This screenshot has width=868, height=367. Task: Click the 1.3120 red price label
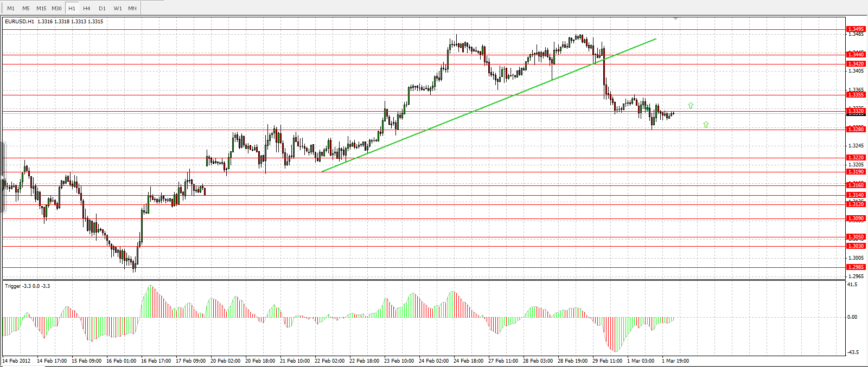(x=856, y=204)
